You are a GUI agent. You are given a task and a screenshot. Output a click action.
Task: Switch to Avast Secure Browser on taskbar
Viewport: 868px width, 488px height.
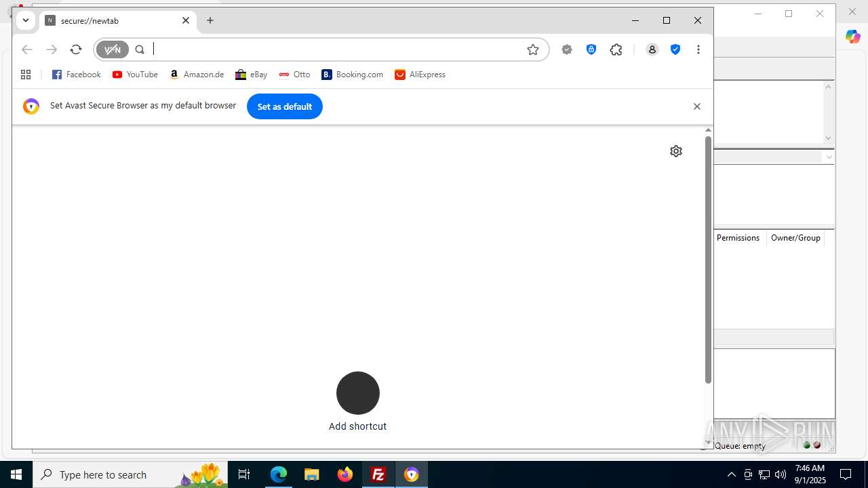pos(412,474)
